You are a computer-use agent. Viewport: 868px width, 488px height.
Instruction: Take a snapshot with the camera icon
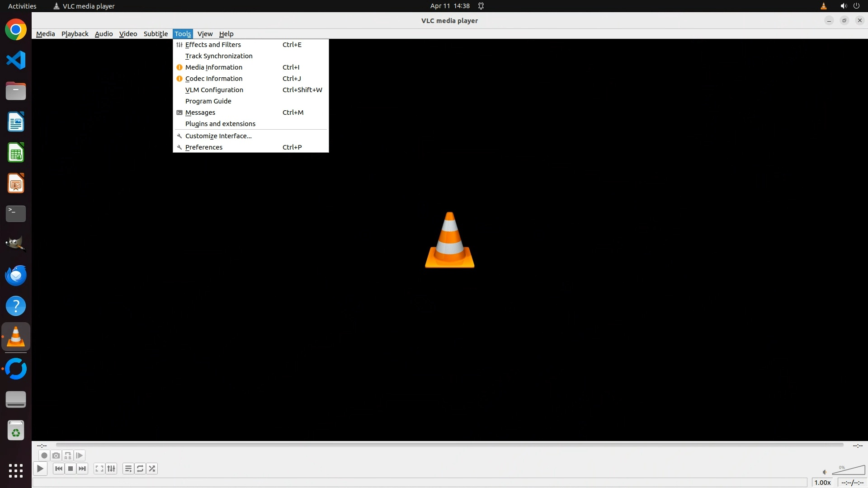56,455
